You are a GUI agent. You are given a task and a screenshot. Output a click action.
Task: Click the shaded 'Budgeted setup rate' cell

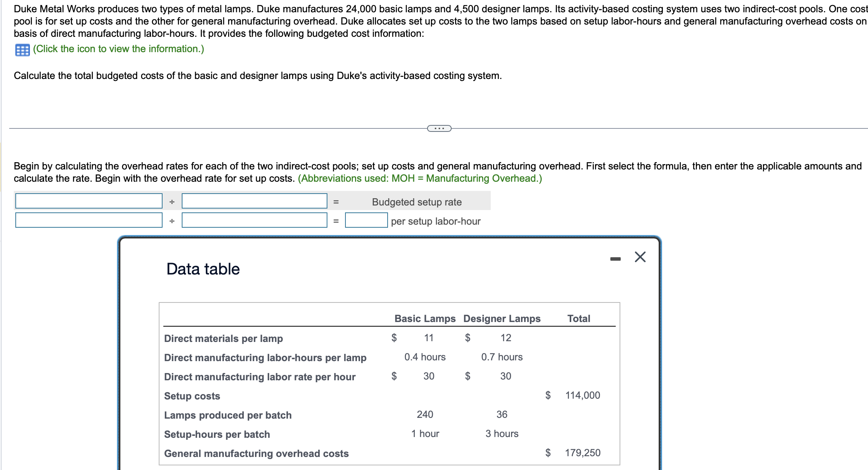point(416,202)
